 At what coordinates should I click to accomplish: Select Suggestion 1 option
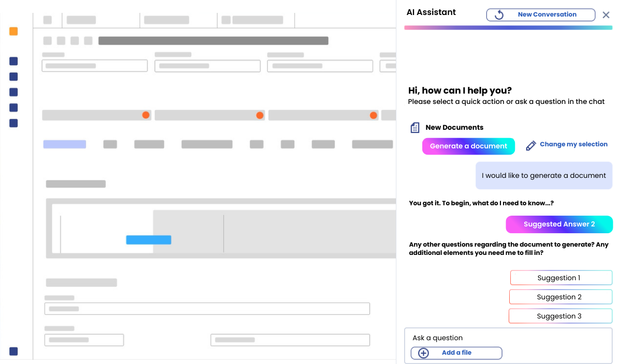[561, 278]
